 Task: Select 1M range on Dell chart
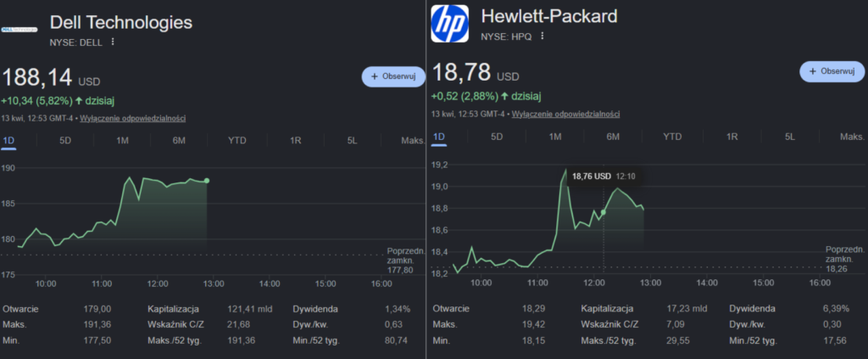[x=122, y=140]
